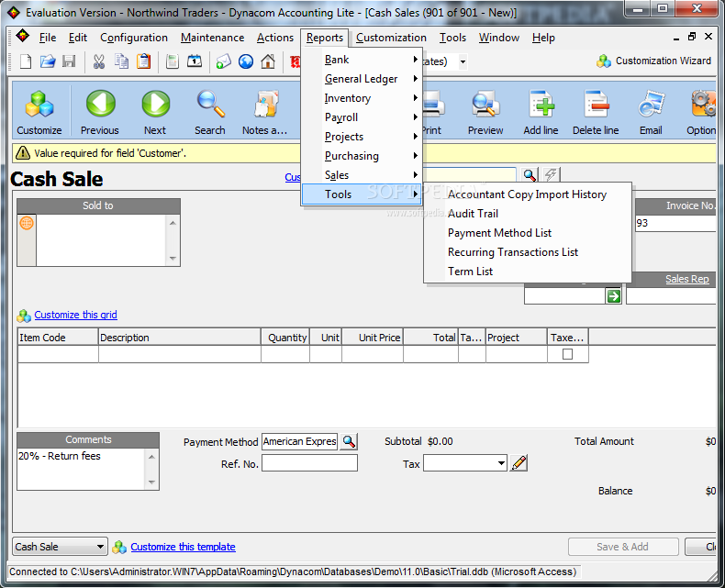The image size is (725, 588).
Task: Select Recurring Transactions List
Action: point(513,252)
